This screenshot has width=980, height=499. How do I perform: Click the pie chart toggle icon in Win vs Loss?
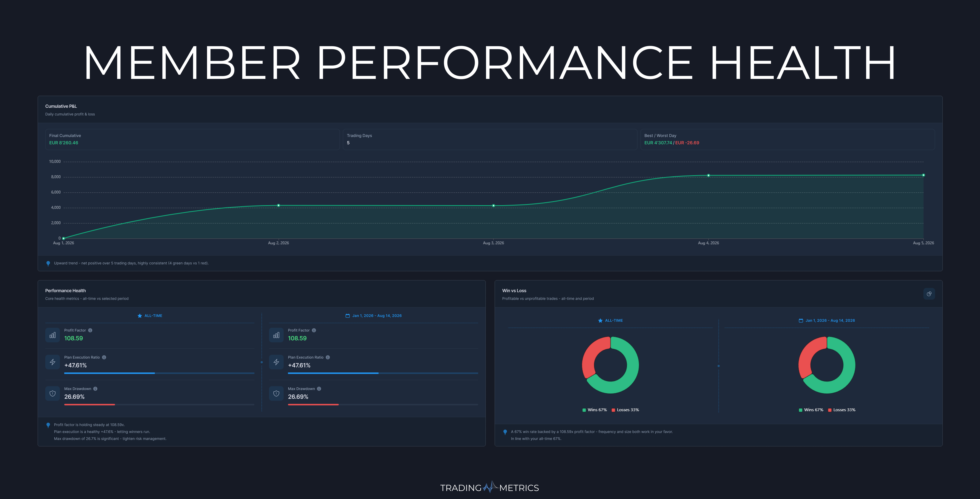(x=929, y=294)
